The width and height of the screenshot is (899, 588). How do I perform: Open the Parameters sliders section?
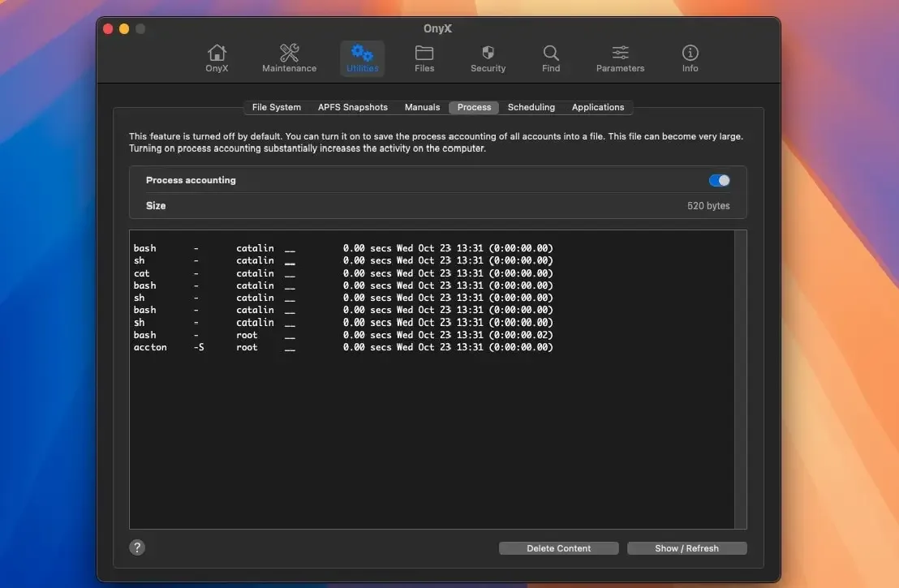[x=621, y=58]
